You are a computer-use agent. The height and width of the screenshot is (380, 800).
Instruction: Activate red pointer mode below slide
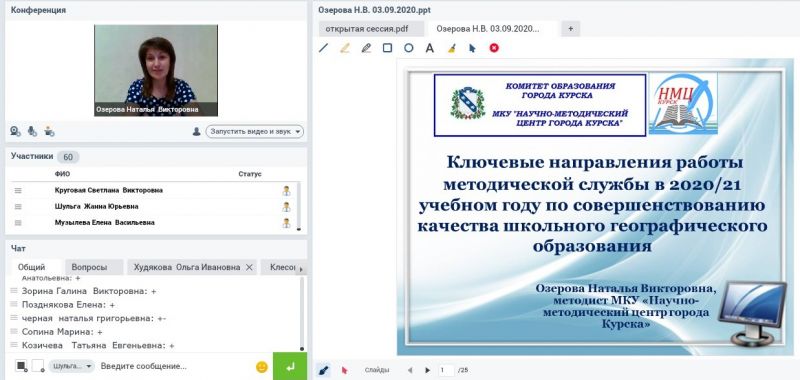pyautogui.click(x=344, y=370)
